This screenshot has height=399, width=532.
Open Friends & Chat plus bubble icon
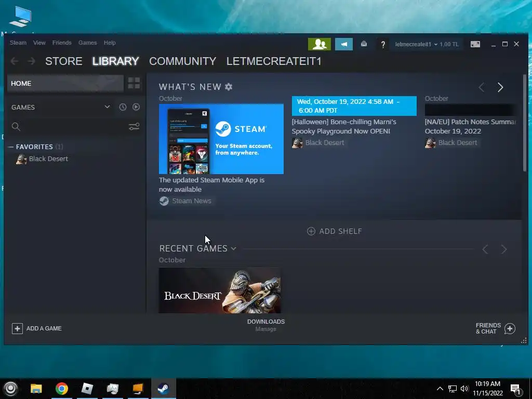pyautogui.click(x=510, y=328)
